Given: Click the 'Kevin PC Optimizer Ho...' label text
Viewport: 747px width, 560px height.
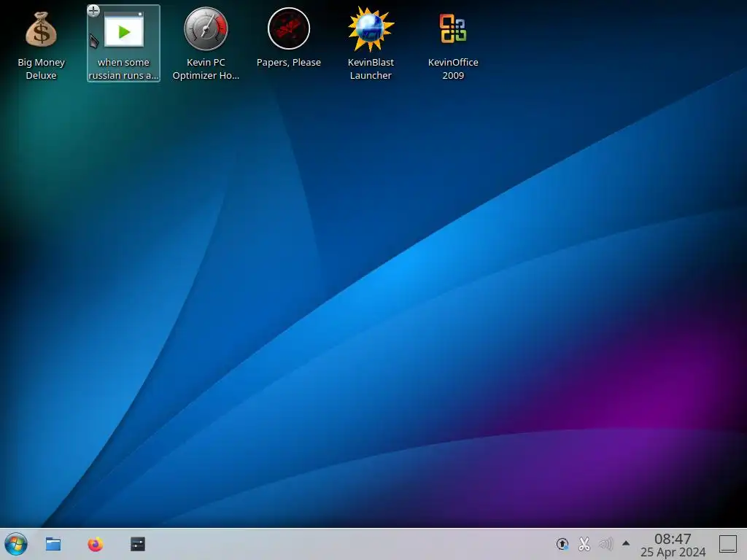Looking at the screenshot, I should [x=206, y=69].
